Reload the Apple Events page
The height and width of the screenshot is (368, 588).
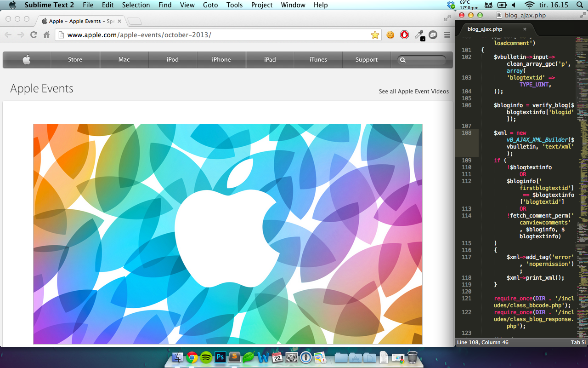34,34
